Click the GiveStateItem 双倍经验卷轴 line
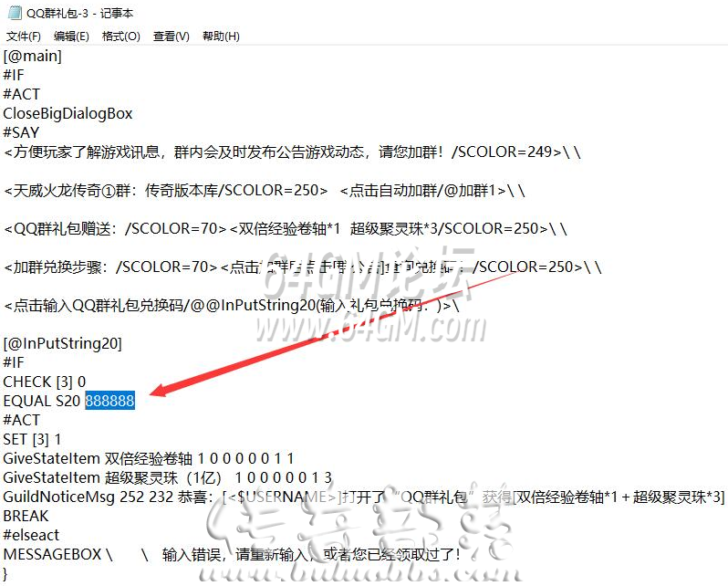This screenshot has width=728, height=586. [149, 459]
